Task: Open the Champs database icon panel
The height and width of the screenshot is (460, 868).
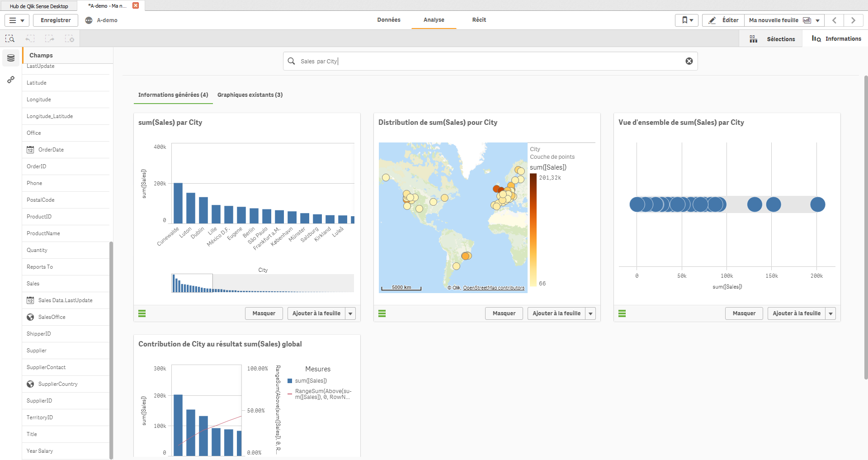Action: tap(11, 58)
